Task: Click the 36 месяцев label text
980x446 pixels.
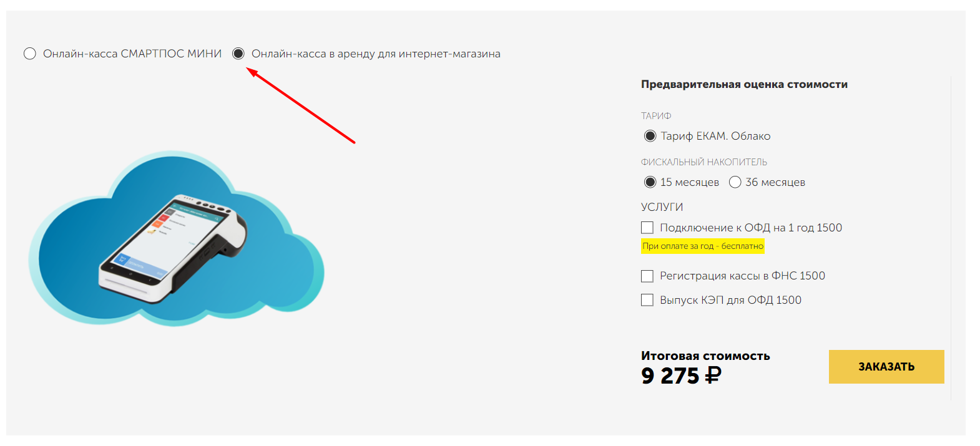Action: coord(775,182)
